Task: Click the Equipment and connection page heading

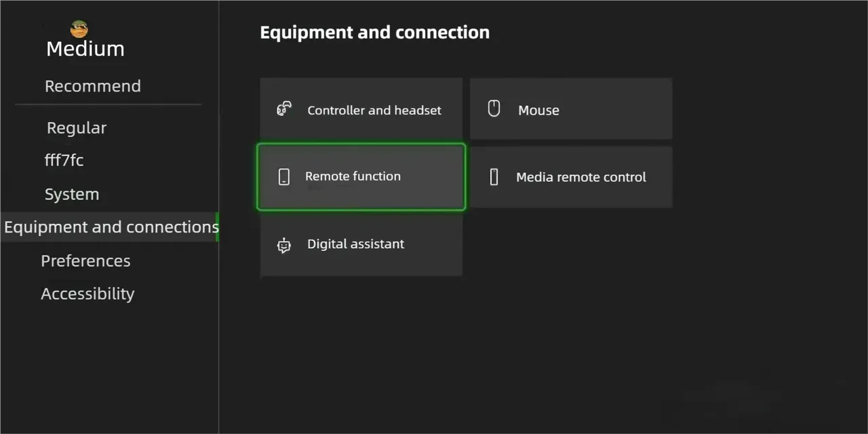Action: point(374,33)
